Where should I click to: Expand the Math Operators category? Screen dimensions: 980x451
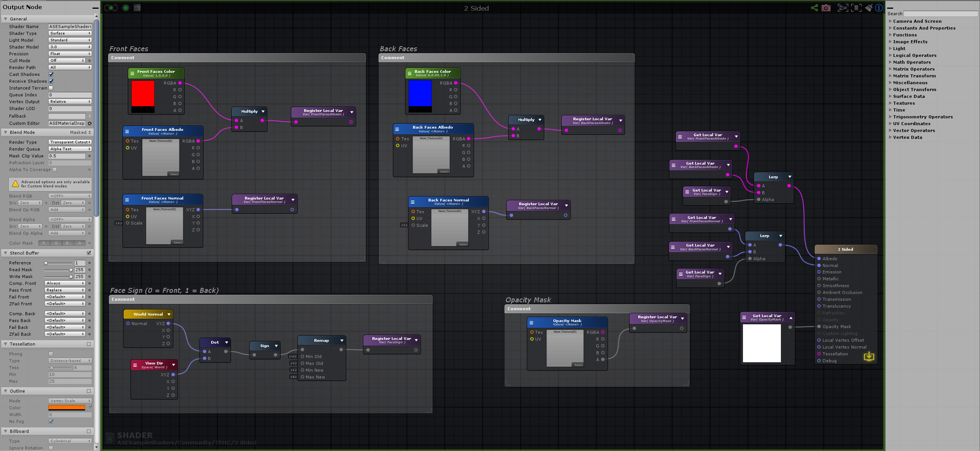pyautogui.click(x=911, y=62)
